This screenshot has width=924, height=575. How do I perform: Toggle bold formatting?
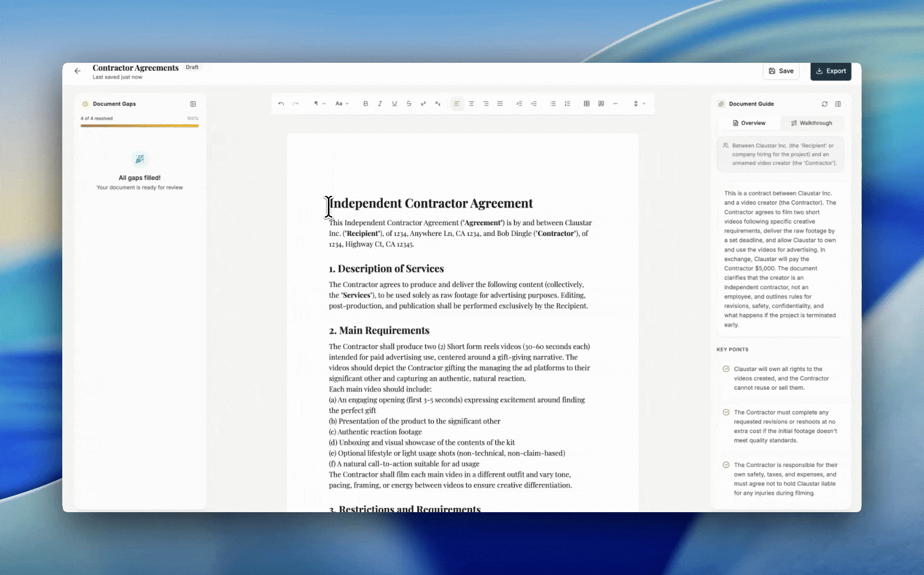(366, 104)
